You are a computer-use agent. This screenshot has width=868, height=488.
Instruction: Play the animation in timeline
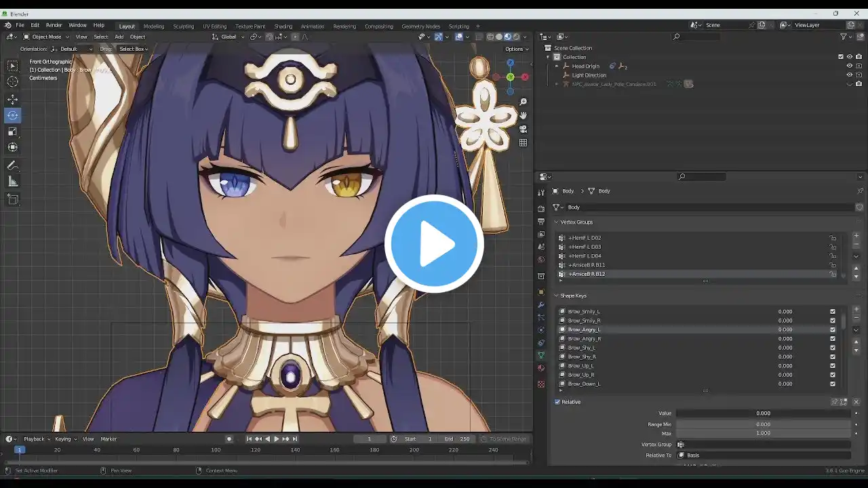click(x=276, y=439)
